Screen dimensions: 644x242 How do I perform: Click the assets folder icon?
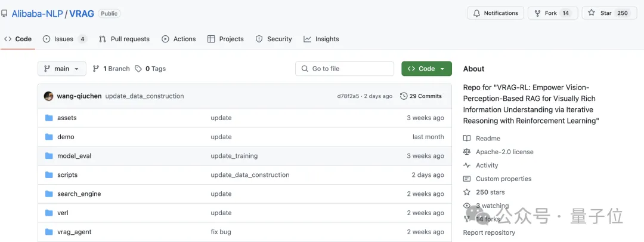click(x=49, y=118)
